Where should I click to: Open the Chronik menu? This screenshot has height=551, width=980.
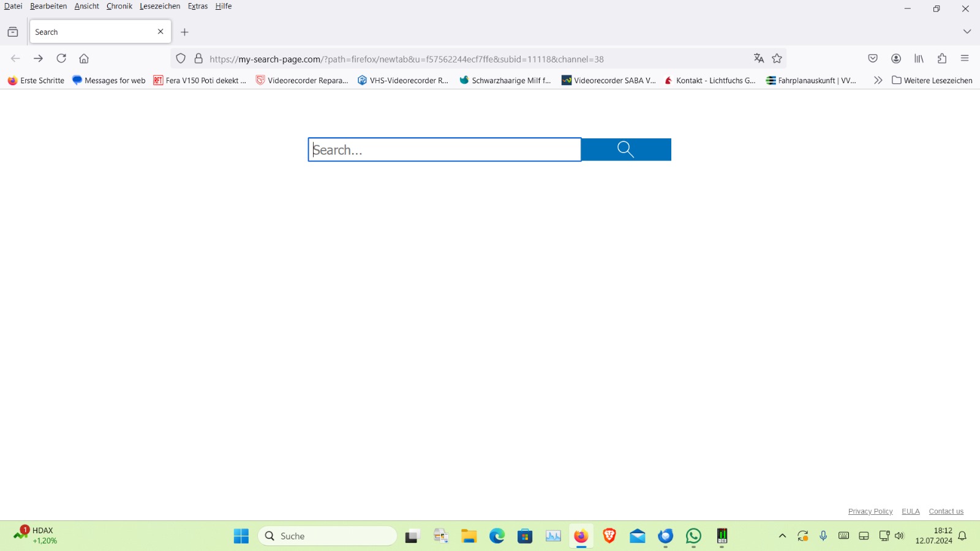pos(119,6)
